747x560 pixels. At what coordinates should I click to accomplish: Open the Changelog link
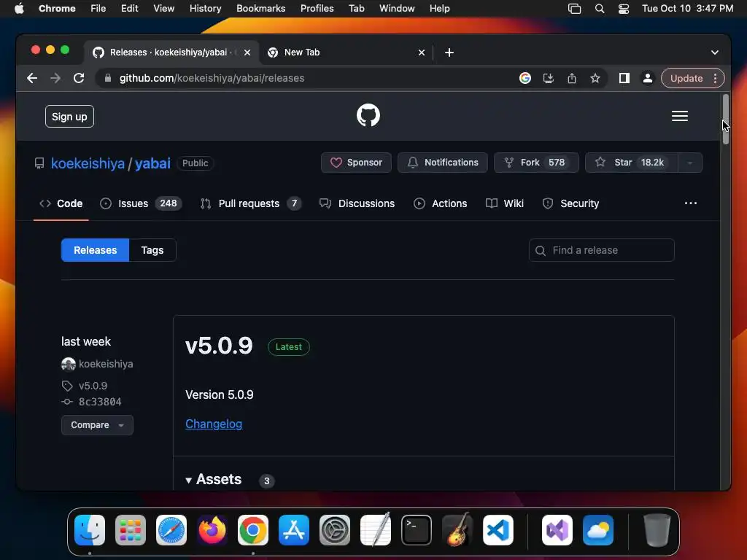coord(214,424)
